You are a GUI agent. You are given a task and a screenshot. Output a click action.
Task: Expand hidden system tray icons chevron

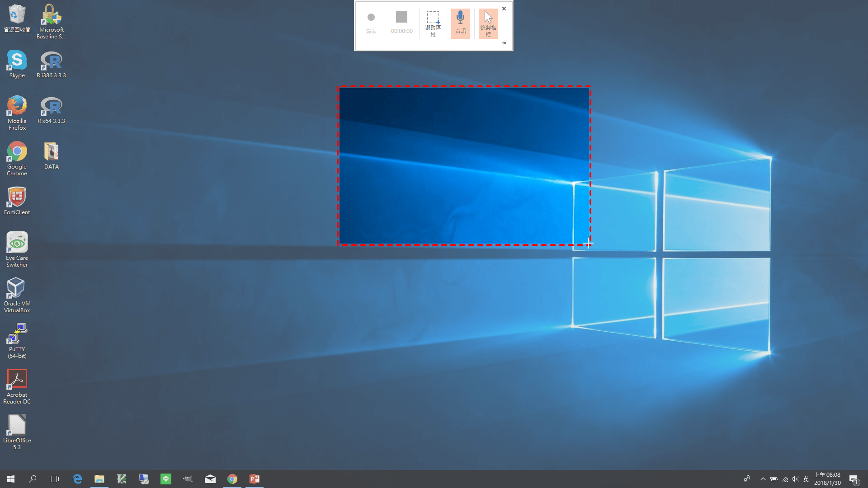click(763, 479)
